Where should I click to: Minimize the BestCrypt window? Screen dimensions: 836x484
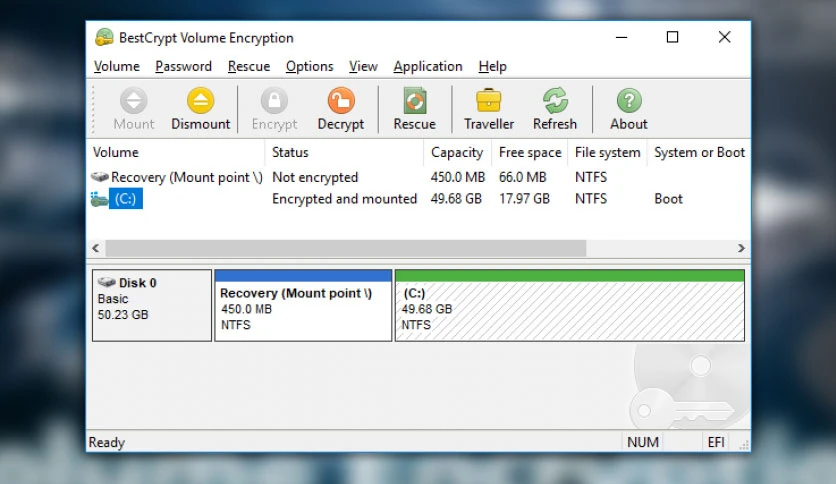click(621, 37)
